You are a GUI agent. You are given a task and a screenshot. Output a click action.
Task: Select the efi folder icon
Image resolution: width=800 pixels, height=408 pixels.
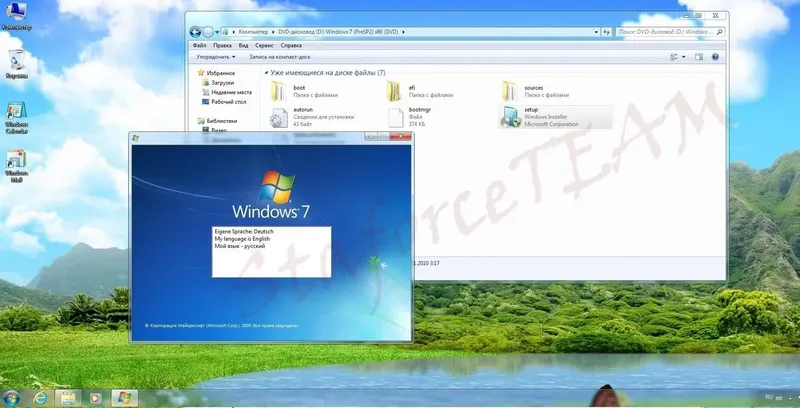point(394,91)
